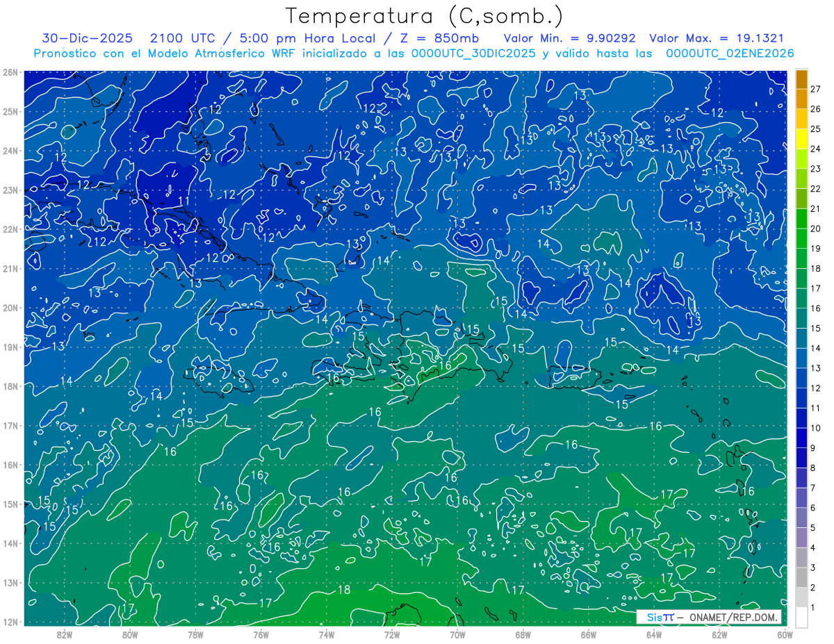The image size is (834, 644).
Task: Click the 13N latitude axis label
Action: (10, 582)
